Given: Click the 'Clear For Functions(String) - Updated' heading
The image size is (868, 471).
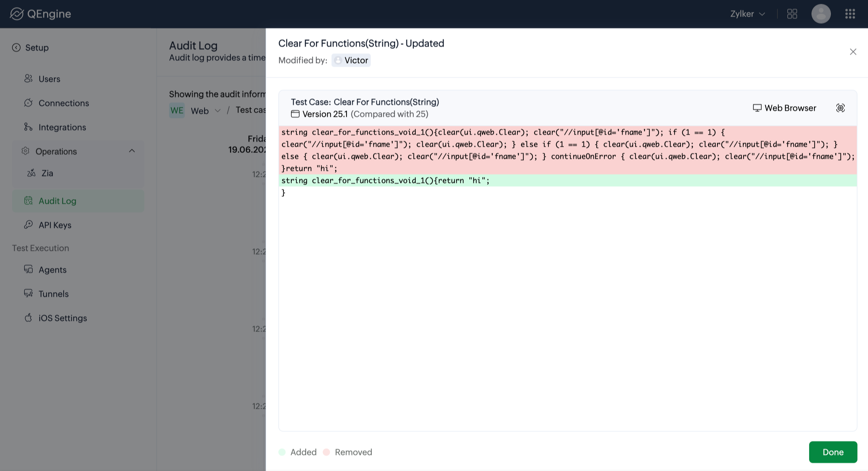Looking at the screenshot, I should (361, 43).
